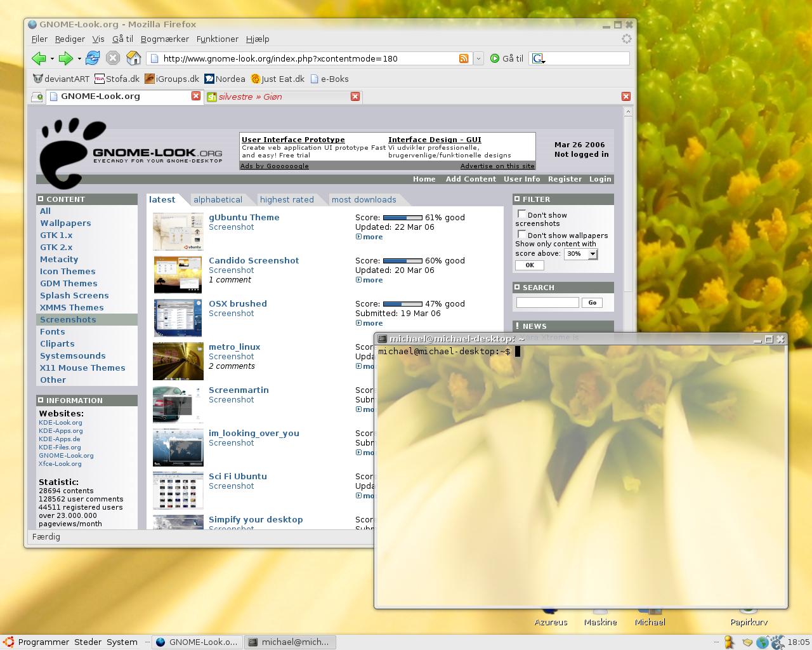The width and height of the screenshot is (812, 650).
Task: Click the im_looking_over_you thumbnail
Action: [x=178, y=447]
